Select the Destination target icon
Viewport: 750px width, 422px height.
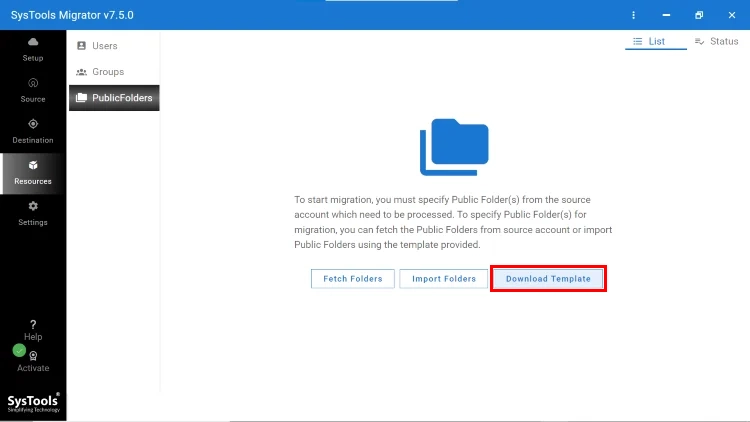click(x=33, y=124)
